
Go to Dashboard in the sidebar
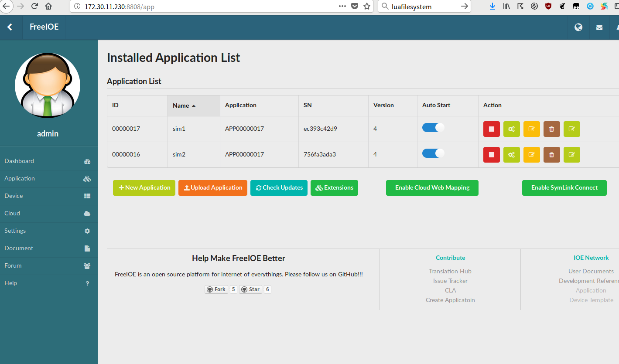coord(19,161)
